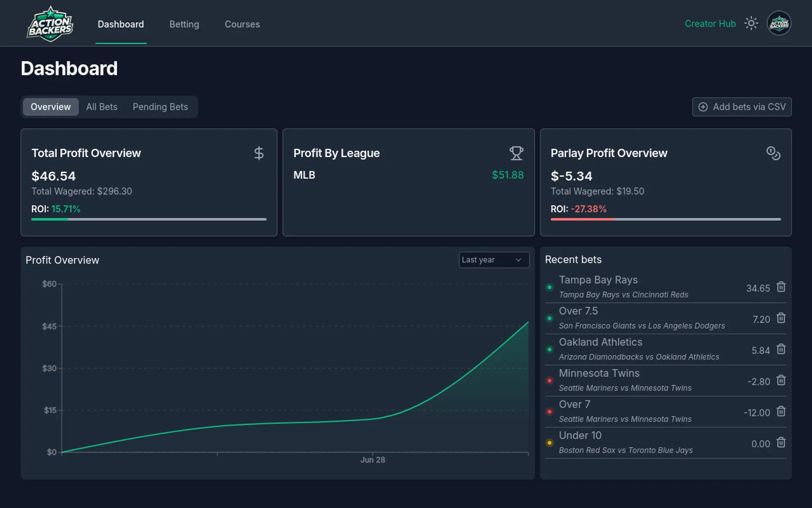Click green status dot for Over 7.5

pos(549,318)
